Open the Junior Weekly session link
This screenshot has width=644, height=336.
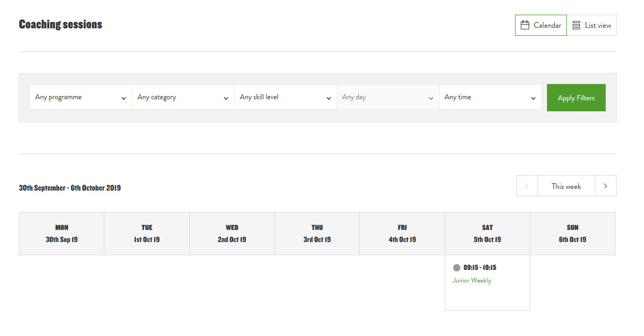(471, 280)
